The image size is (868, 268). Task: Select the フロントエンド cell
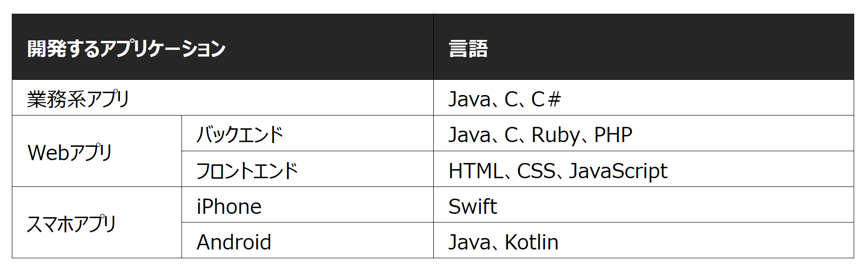pos(307,169)
